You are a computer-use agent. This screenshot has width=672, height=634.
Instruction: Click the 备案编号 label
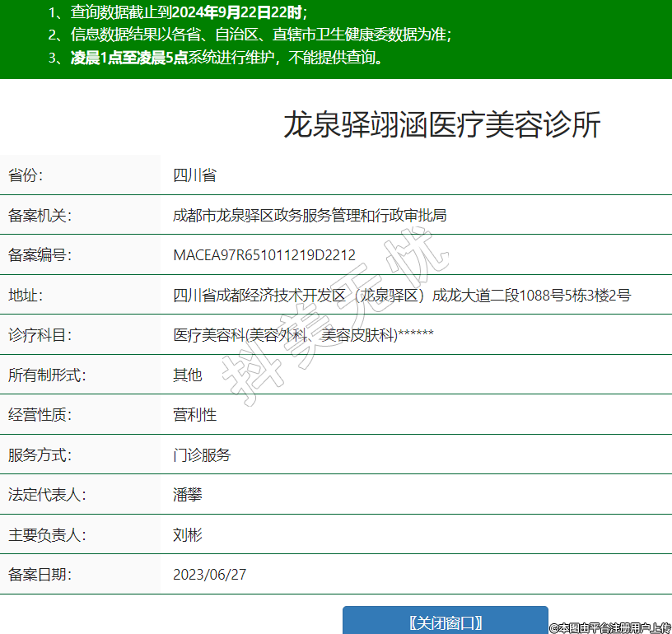pos(40,255)
